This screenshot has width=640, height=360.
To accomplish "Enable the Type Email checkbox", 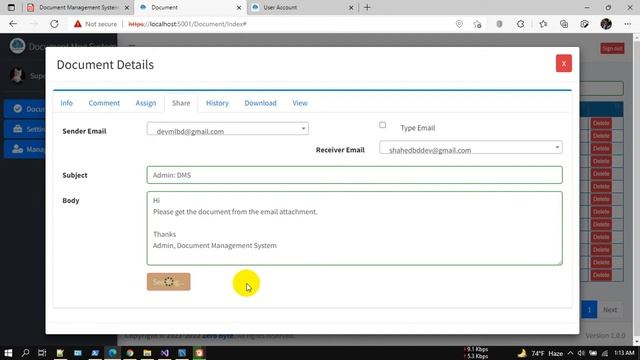I will pyautogui.click(x=382, y=125).
